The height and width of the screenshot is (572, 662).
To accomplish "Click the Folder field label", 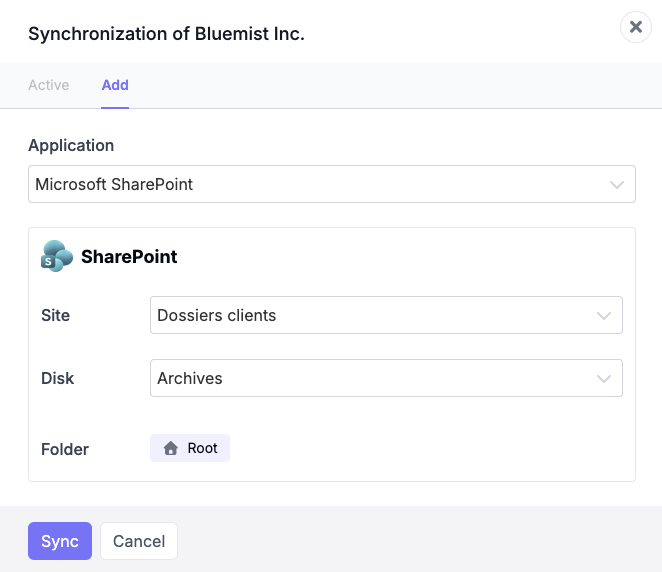I will coord(65,449).
